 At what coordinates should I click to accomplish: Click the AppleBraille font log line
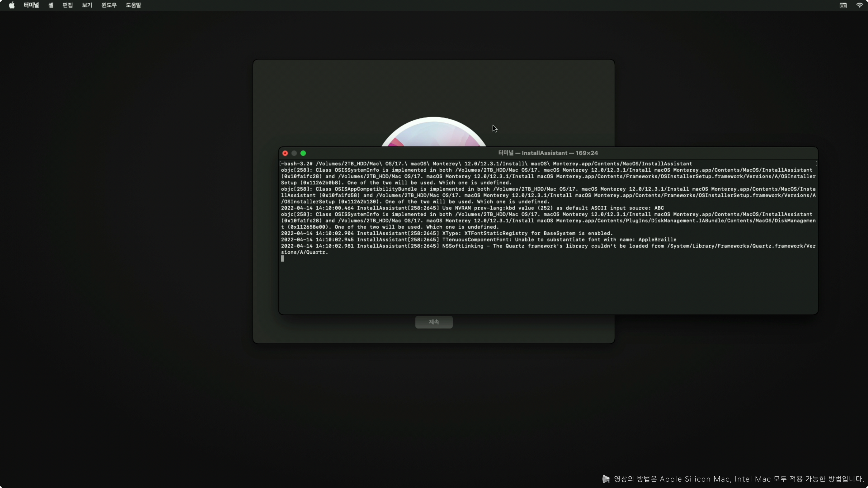(x=479, y=240)
